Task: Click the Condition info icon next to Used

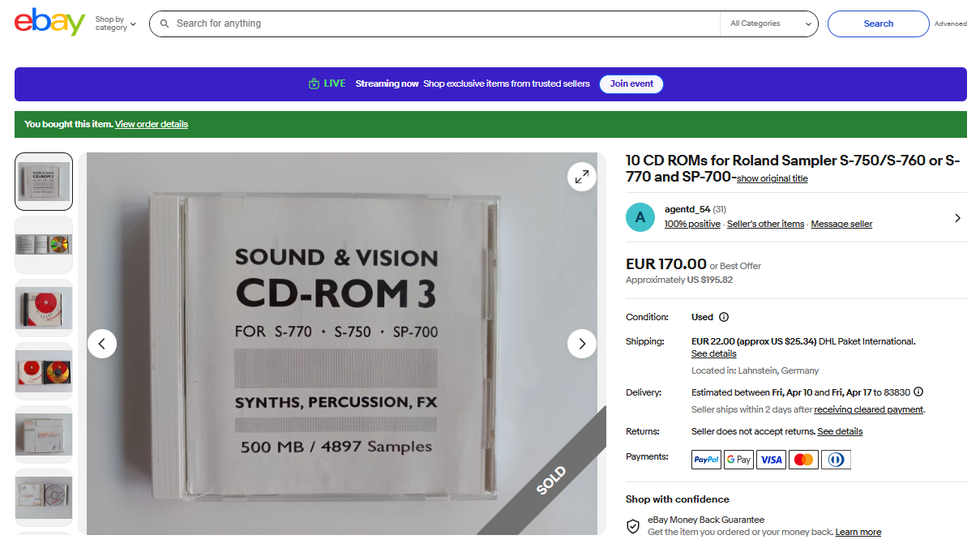Action: coord(724,317)
